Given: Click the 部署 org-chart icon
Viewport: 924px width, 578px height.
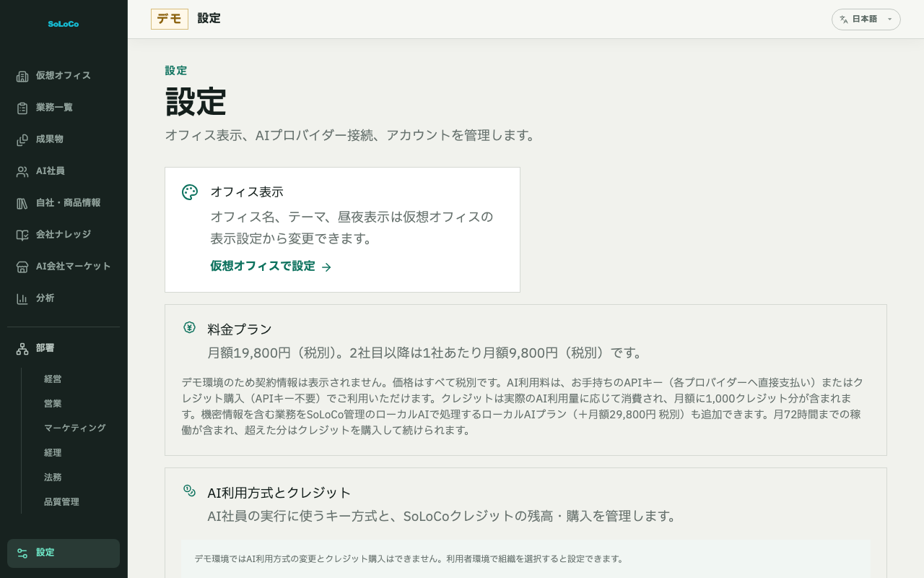Looking at the screenshot, I should (22, 348).
